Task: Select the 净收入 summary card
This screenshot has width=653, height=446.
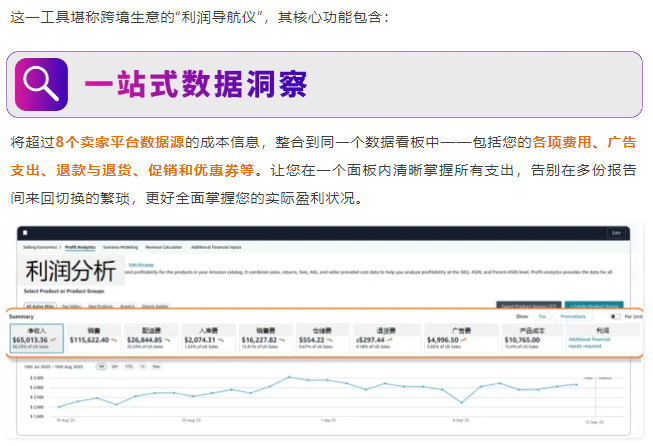Action: (x=37, y=338)
